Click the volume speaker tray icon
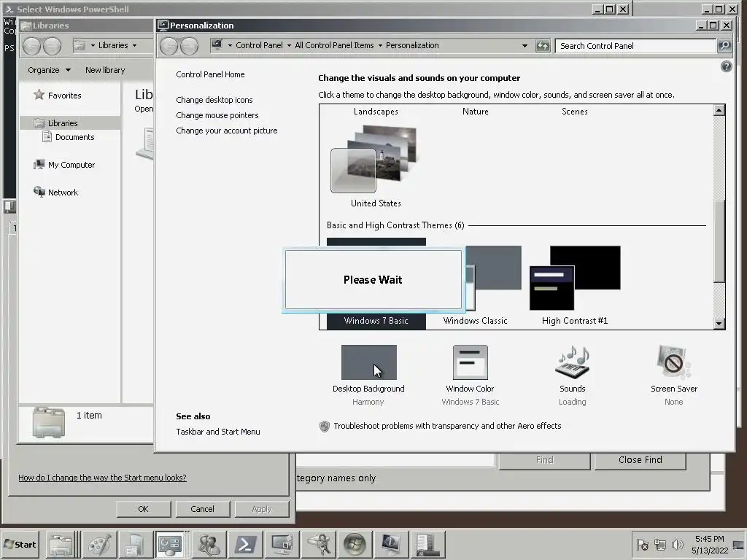Image resolution: width=747 pixels, height=560 pixels. click(x=677, y=544)
